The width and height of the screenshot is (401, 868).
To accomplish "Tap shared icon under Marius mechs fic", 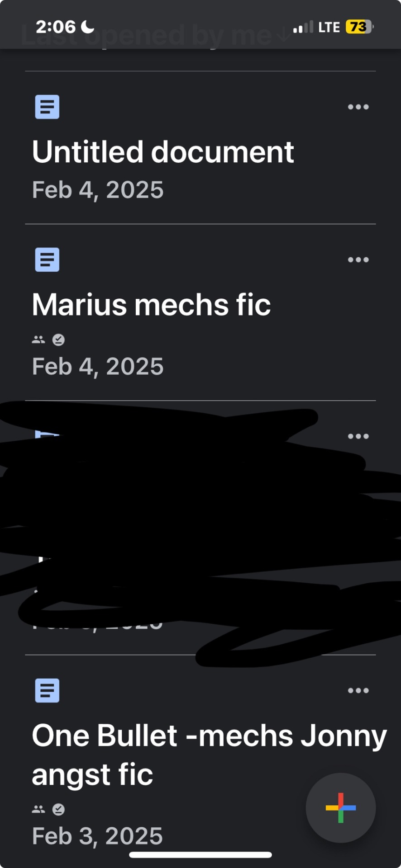I will coord(38,340).
